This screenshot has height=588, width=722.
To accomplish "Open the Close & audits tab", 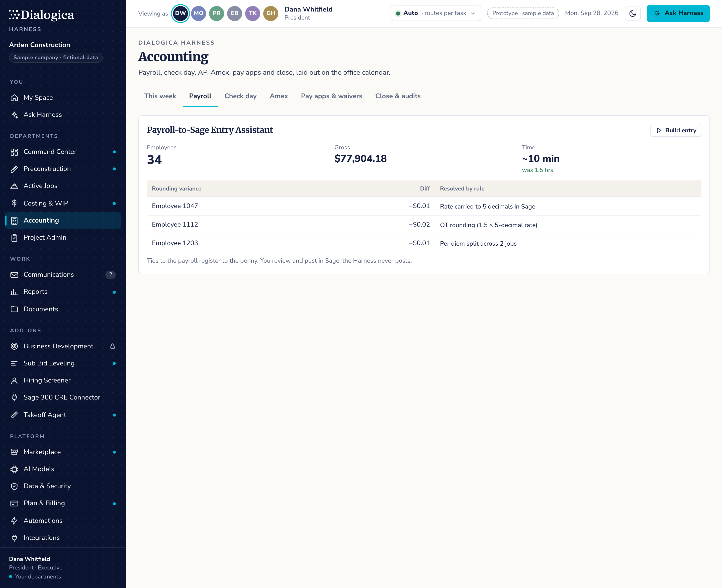I will point(398,96).
